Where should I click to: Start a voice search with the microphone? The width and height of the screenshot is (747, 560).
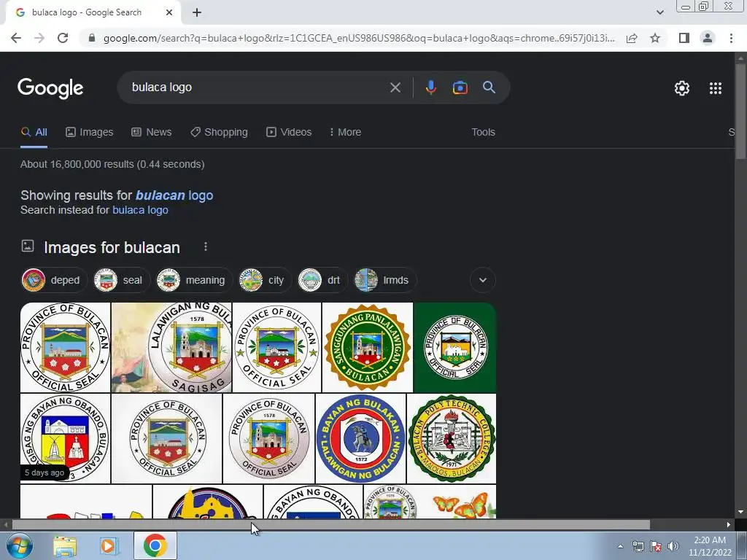(430, 87)
